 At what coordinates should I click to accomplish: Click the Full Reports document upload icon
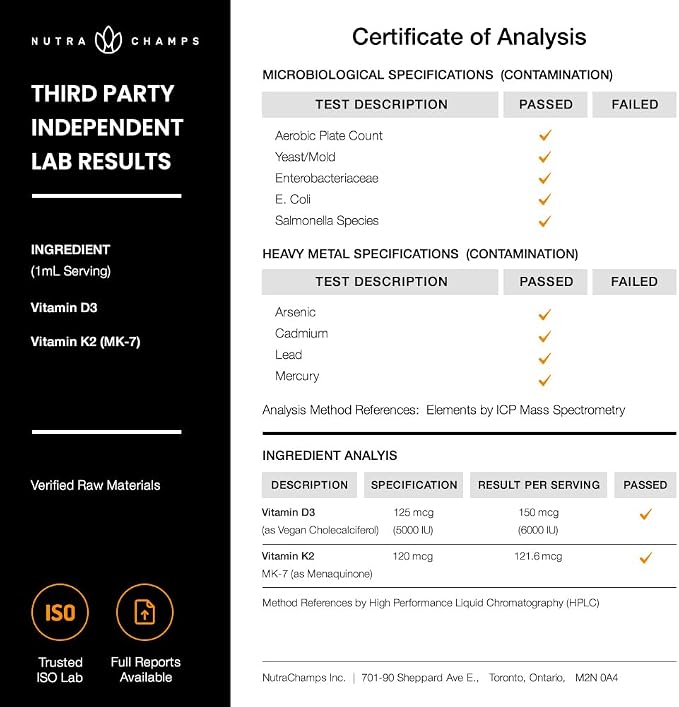pyautogui.click(x=145, y=612)
